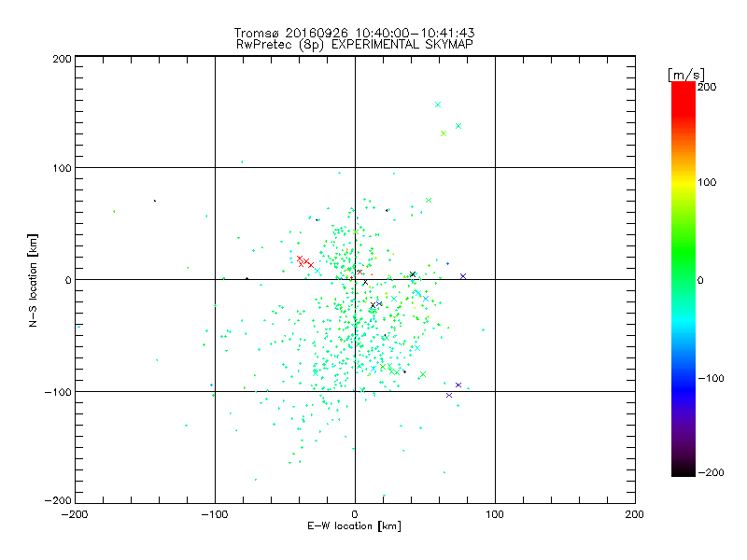
Task: Click the blue X marker right of center
Action: [462, 276]
